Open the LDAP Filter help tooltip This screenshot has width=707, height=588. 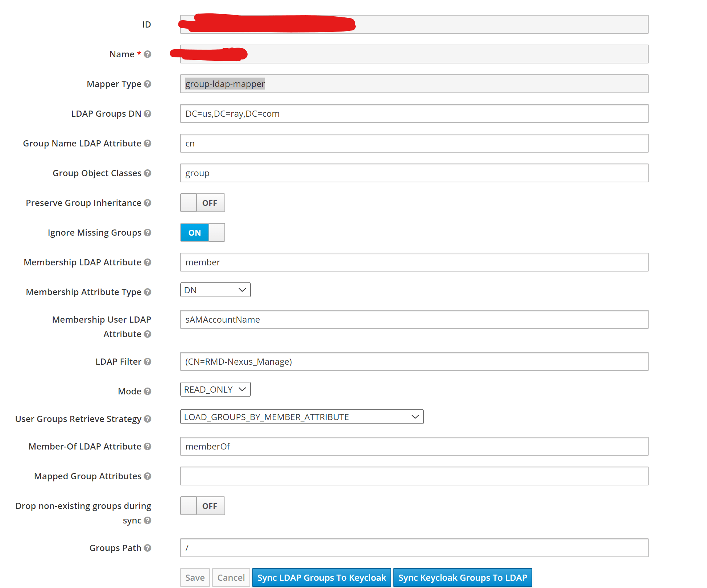(148, 361)
